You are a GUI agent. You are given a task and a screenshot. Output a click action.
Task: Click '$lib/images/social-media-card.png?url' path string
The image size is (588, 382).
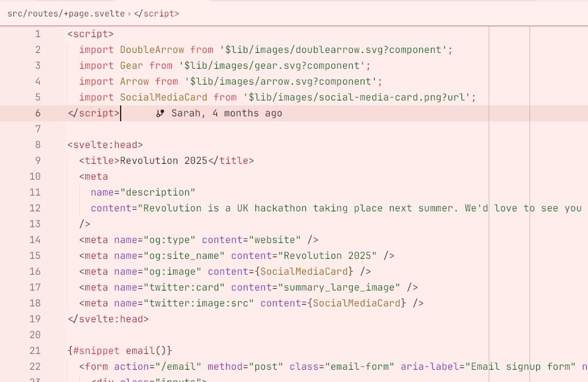click(x=356, y=97)
